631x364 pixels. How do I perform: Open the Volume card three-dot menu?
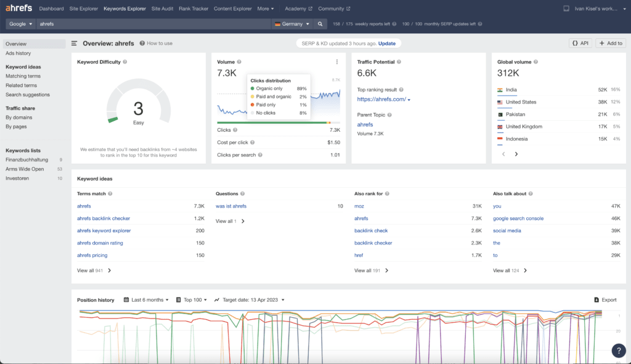point(336,62)
